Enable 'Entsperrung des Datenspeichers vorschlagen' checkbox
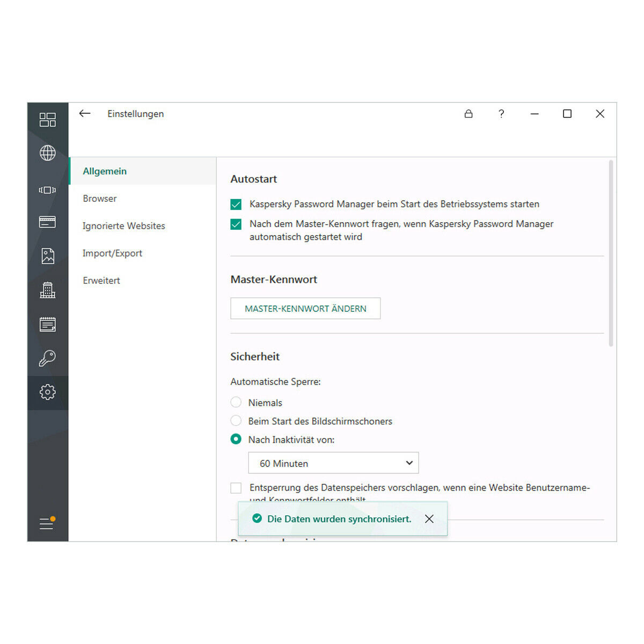This screenshot has width=644, height=644. point(236,488)
